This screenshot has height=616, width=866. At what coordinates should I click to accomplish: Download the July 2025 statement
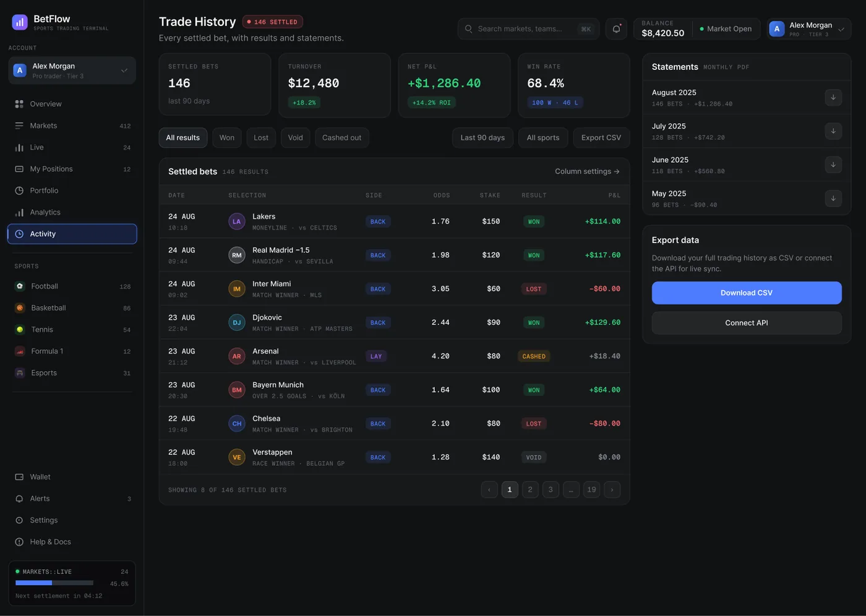(833, 131)
